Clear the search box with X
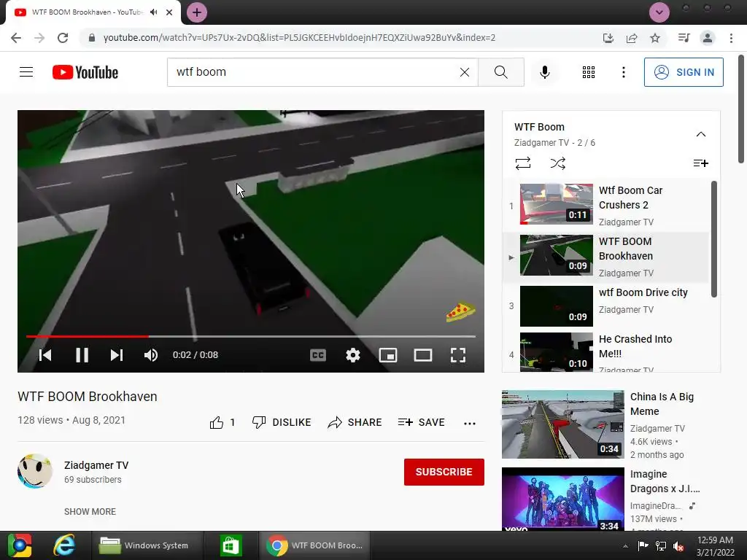747x560 pixels. [x=465, y=72]
